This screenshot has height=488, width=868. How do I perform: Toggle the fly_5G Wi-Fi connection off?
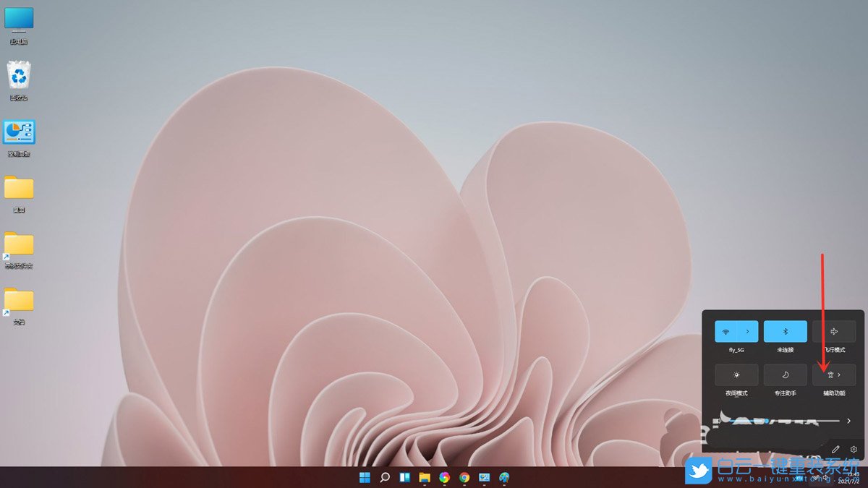727,330
